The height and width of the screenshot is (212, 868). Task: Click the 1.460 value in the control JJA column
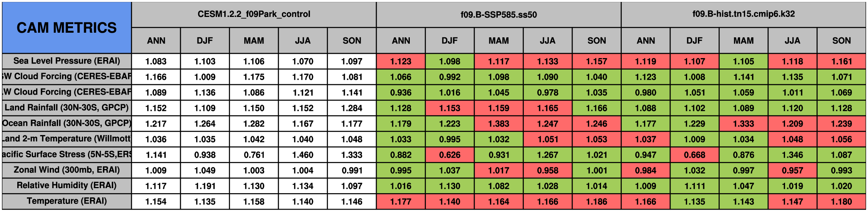303,155
